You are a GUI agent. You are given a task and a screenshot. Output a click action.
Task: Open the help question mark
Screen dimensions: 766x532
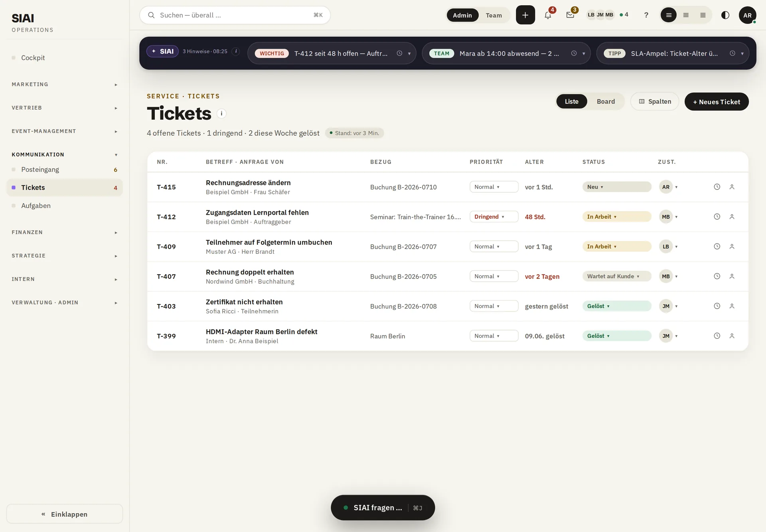pyautogui.click(x=646, y=15)
